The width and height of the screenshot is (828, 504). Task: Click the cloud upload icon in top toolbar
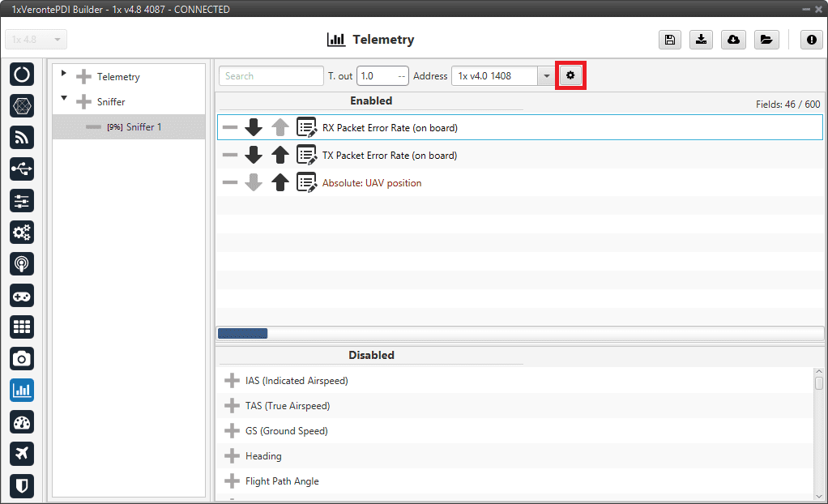(x=733, y=40)
